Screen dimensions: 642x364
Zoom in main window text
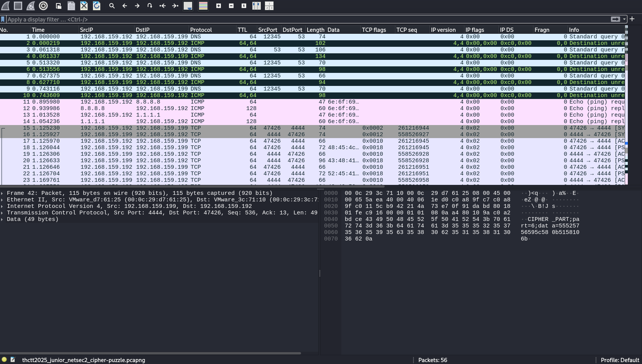[x=218, y=6]
